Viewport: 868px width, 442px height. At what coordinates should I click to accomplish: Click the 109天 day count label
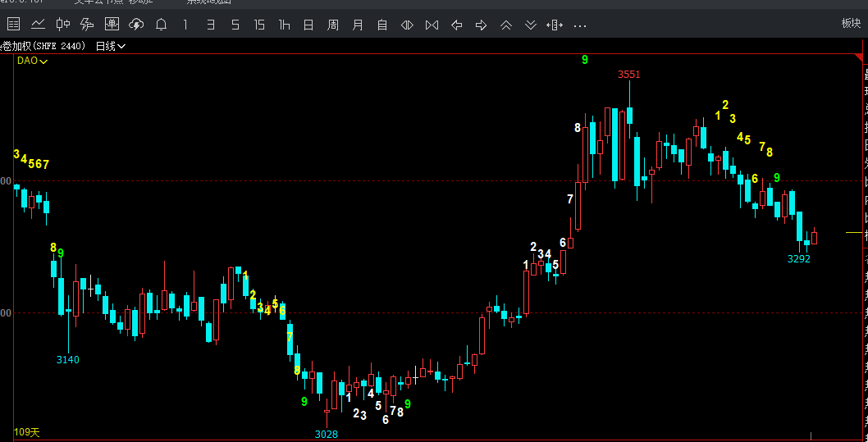tap(27, 432)
